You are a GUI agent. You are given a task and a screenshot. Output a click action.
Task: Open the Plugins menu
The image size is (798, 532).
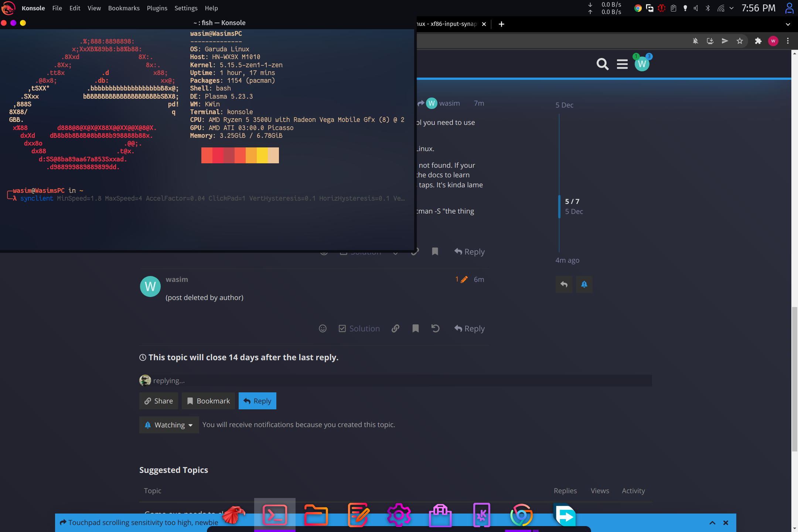157,8
